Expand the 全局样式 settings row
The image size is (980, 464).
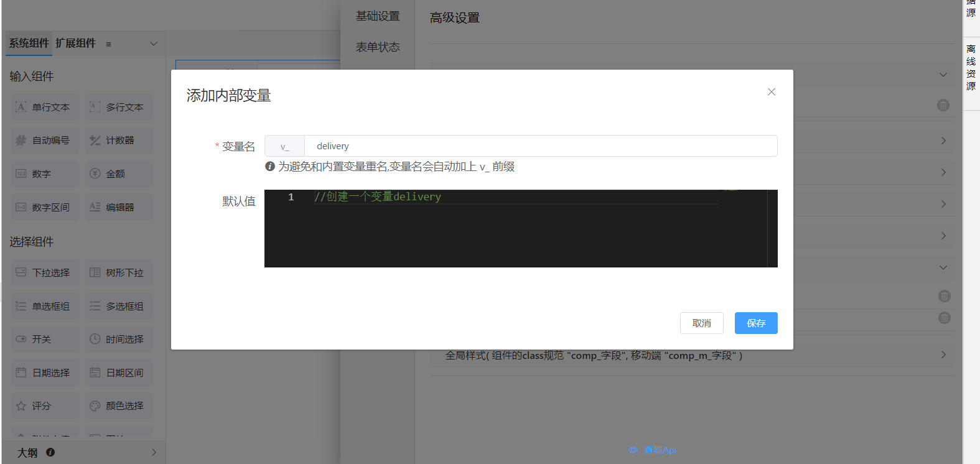coord(943,355)
